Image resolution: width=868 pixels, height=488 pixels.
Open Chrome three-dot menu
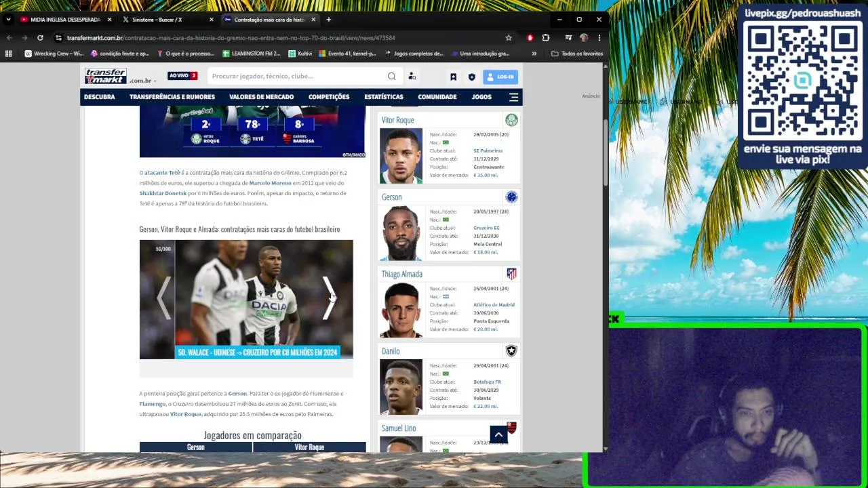click(x=599, y=38)
